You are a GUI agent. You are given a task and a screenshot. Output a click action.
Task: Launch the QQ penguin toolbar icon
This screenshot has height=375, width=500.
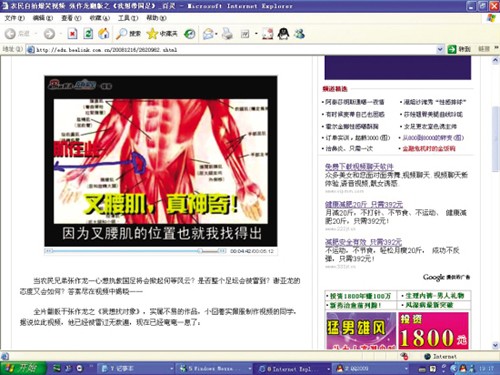click(x=283, y=34)
